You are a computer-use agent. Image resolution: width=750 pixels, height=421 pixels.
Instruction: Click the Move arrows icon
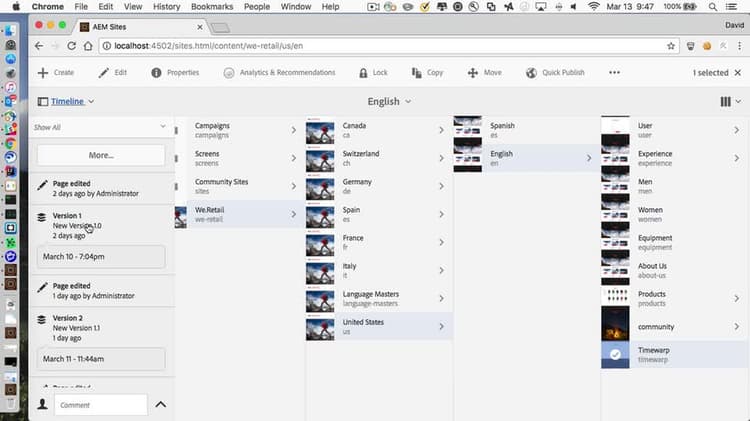[x=473, y=73]
